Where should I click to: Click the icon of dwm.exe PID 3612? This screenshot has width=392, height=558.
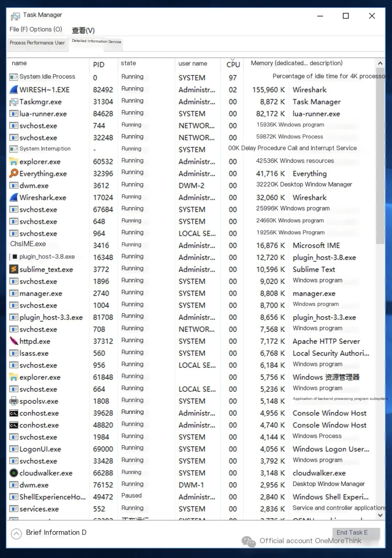(13, 186)
